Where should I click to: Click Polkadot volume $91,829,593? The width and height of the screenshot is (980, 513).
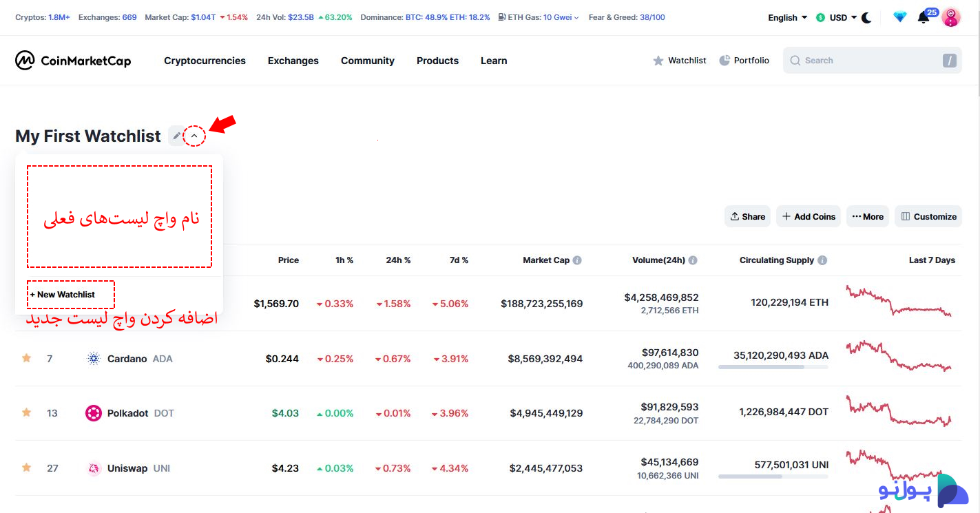(669, 407)
